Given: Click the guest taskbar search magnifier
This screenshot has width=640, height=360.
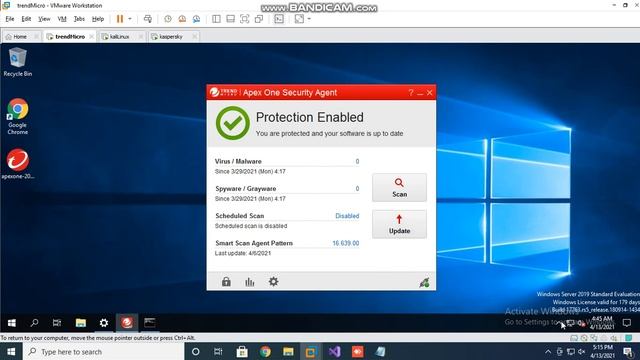Looking at the screenshot, I should tap(34, 323).
